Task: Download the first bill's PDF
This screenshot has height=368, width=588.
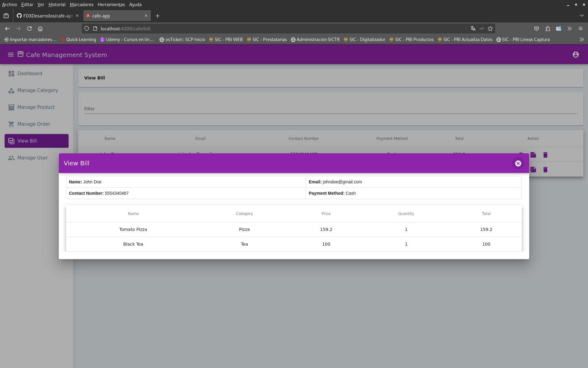Action: [533, 155]
